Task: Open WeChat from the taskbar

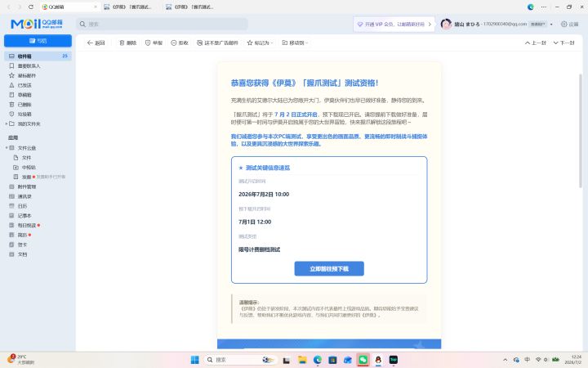Action: click(x=363, y=360)
